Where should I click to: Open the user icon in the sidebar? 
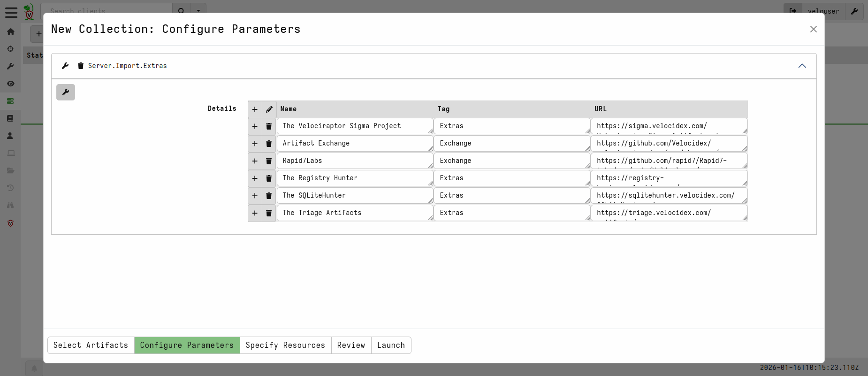pos(10,136)
